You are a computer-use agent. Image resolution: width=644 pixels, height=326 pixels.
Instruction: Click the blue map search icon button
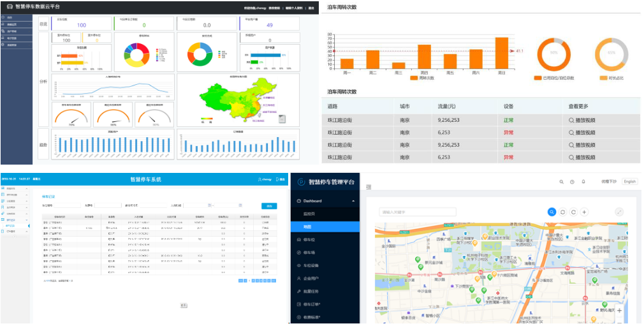(552, 212)
